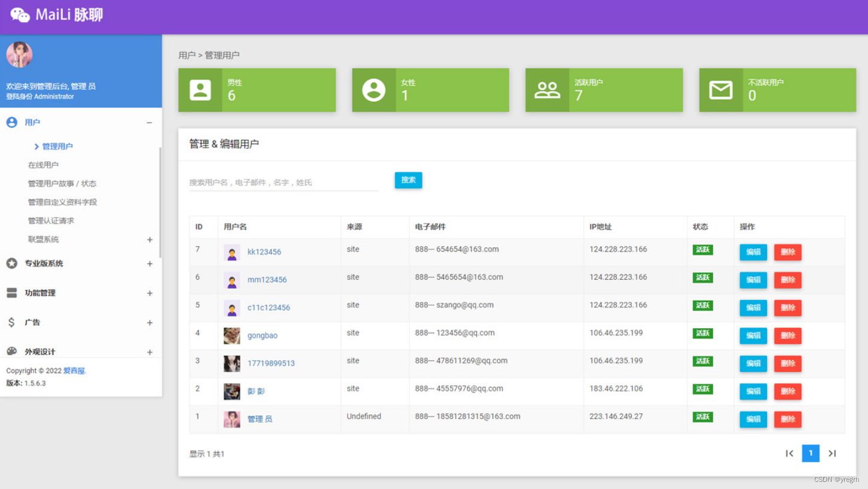Click the 不活跃用户 envelope icon

[x=720, y=90]
